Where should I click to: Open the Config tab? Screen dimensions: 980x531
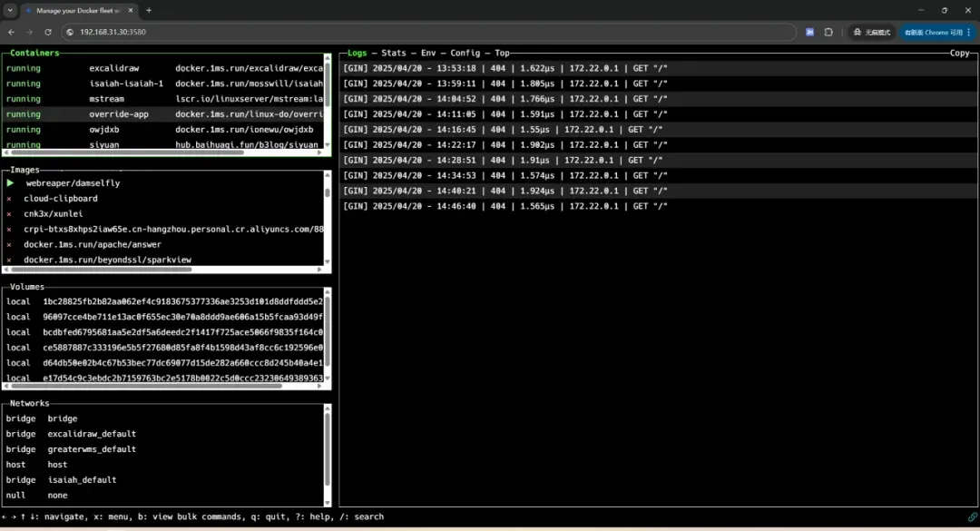(x=465, y=54)
